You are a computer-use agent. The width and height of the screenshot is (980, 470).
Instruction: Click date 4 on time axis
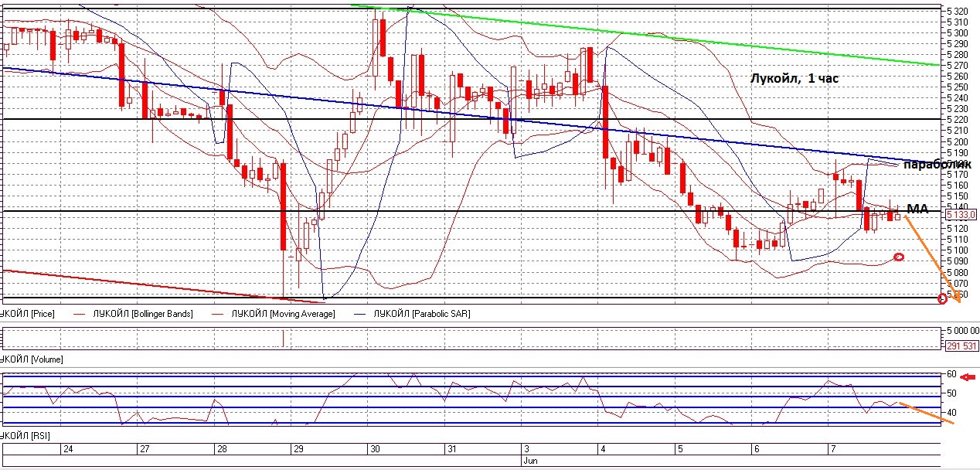tap(603, 448)
